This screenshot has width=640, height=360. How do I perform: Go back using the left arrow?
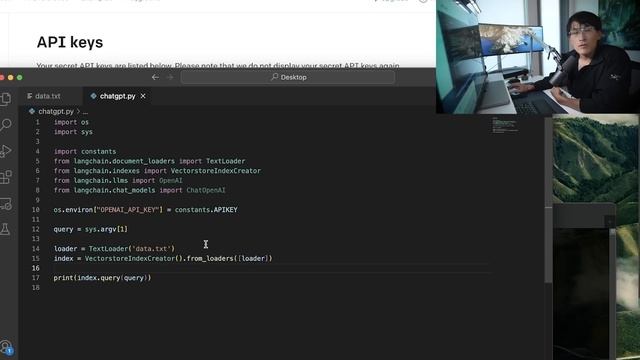coord(155,77)
